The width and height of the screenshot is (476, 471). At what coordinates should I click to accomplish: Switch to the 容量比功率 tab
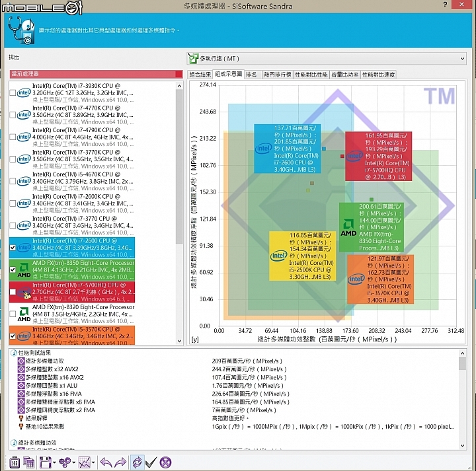point(345,75)
